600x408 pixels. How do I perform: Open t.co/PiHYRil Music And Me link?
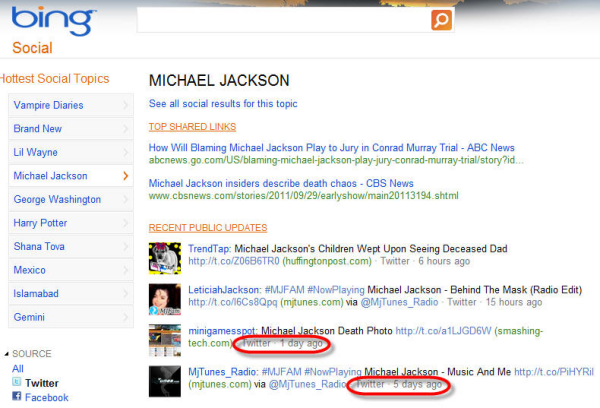(x=554, y=372)
